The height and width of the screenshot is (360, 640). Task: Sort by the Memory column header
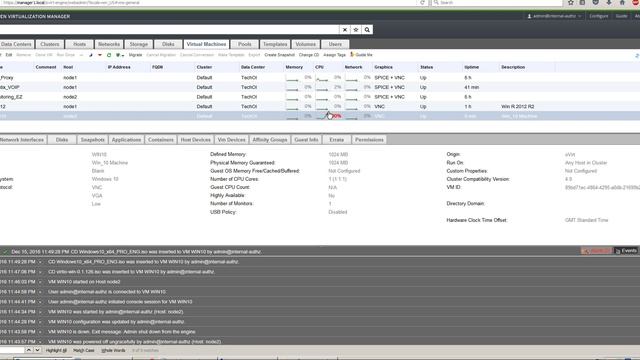[x=294, y=67]
